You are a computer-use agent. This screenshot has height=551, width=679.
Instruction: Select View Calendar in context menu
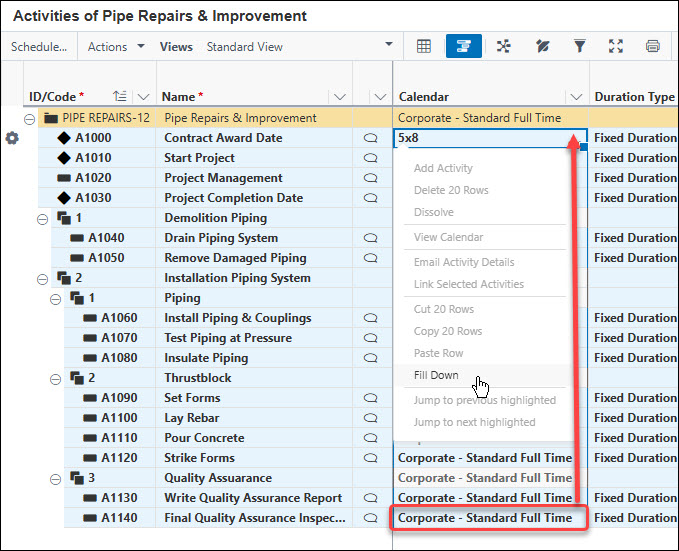(448, 237)
